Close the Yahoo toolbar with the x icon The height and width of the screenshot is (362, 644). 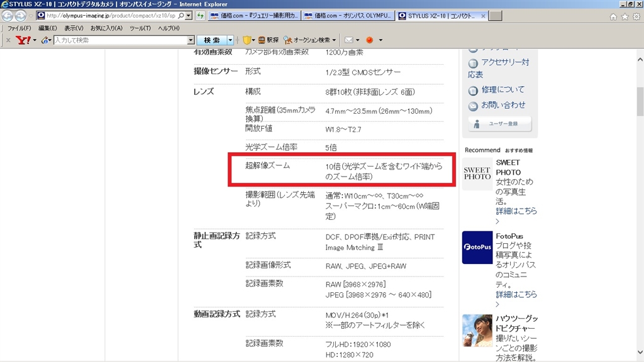point(8,40)
